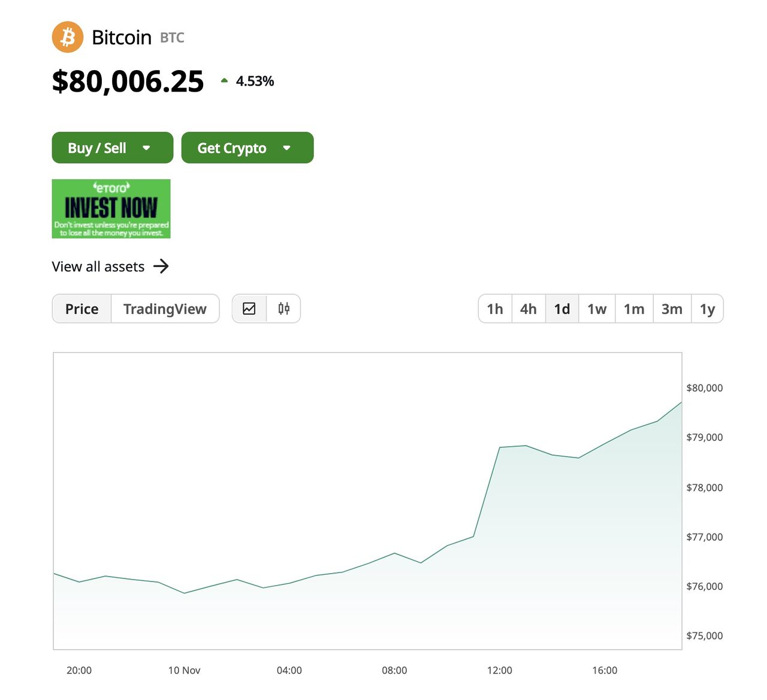Click the 12:00 x-axis label
The width and height of the screenshot is (767, 700).
(x=500, y=670)
